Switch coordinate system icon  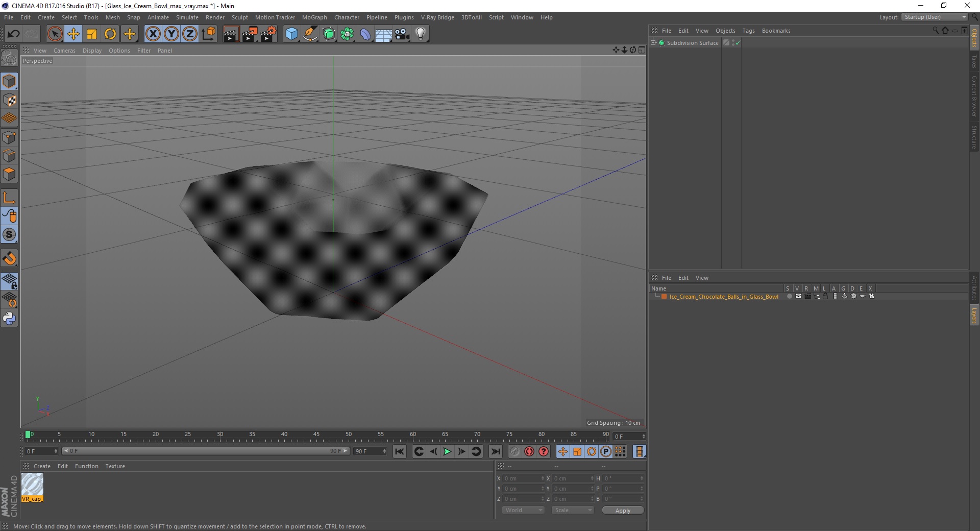click(x=208, y=34)
